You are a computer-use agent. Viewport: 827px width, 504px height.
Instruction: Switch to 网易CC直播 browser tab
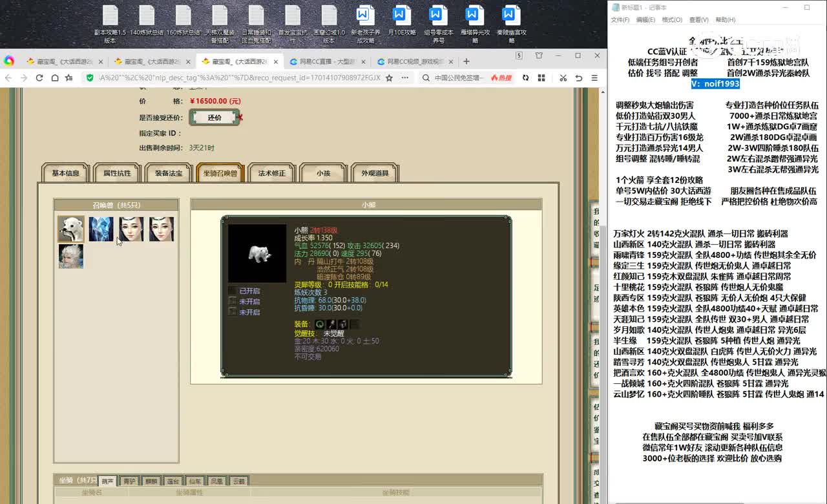coord(327,61)
